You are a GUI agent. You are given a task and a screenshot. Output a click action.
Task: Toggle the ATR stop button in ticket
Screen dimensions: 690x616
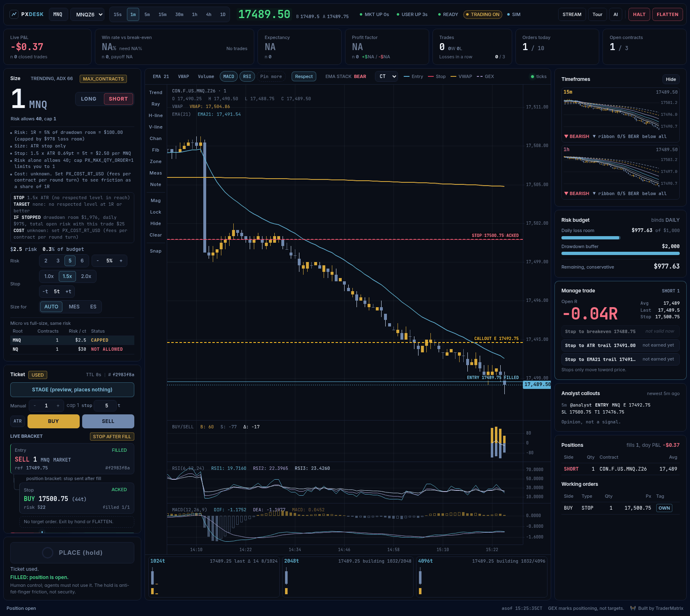click(18, 421)
